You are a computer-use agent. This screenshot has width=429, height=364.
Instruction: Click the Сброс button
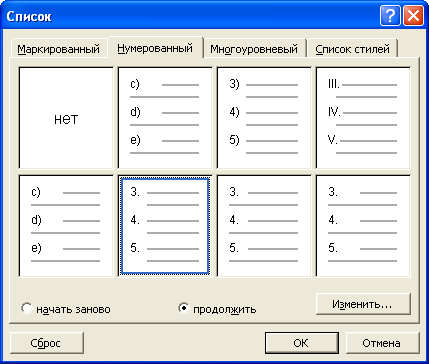(x=47, y=343)
